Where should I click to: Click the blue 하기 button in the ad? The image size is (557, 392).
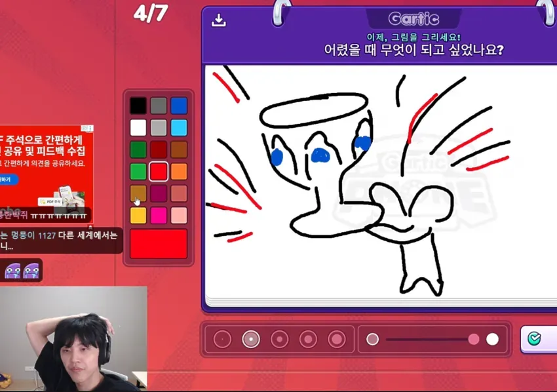(x=9, y=180)
